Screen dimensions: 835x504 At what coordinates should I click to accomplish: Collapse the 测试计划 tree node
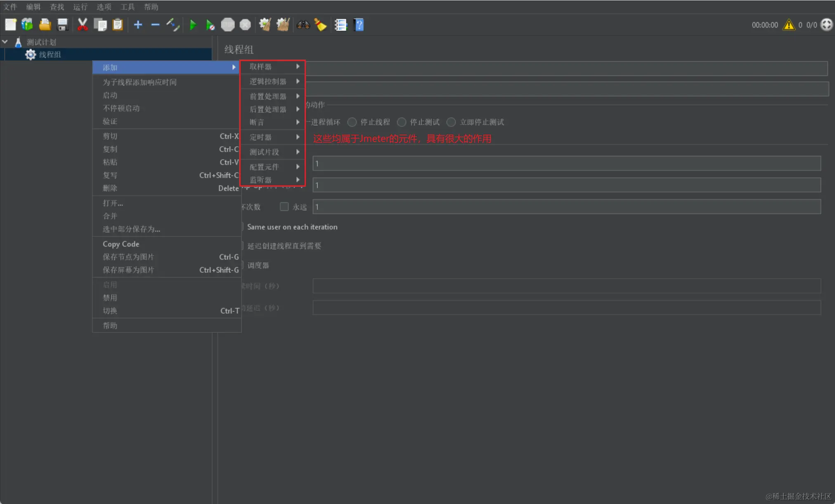tap(5, 42)
